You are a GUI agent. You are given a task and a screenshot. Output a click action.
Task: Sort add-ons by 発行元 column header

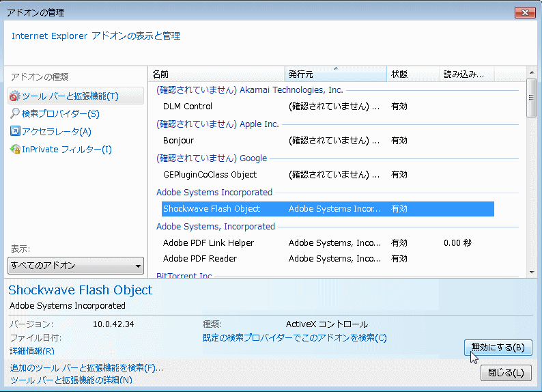(334, 74)
